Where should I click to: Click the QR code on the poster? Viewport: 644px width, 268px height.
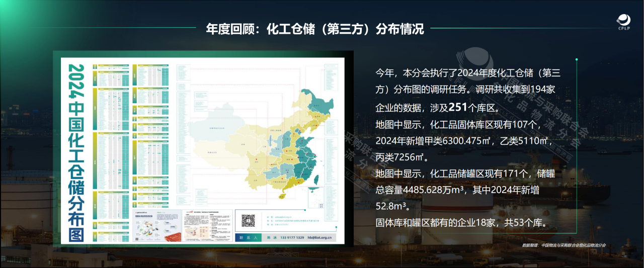[249, 220]
